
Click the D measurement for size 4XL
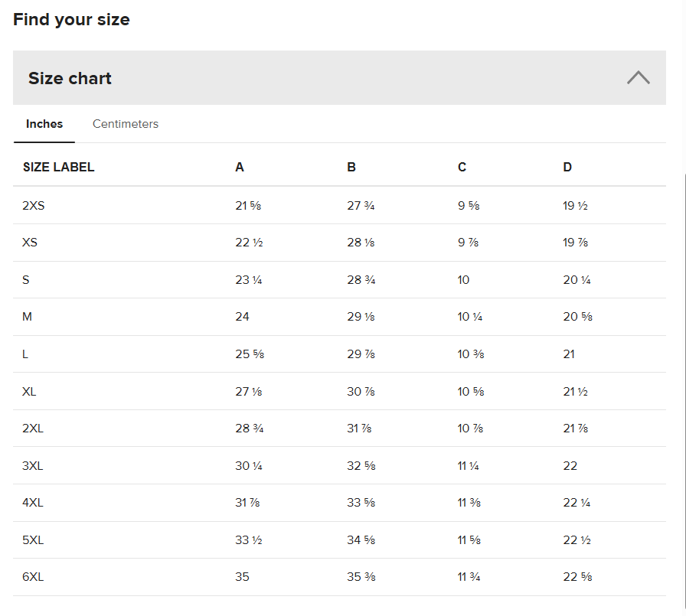[x=577, y=503]
